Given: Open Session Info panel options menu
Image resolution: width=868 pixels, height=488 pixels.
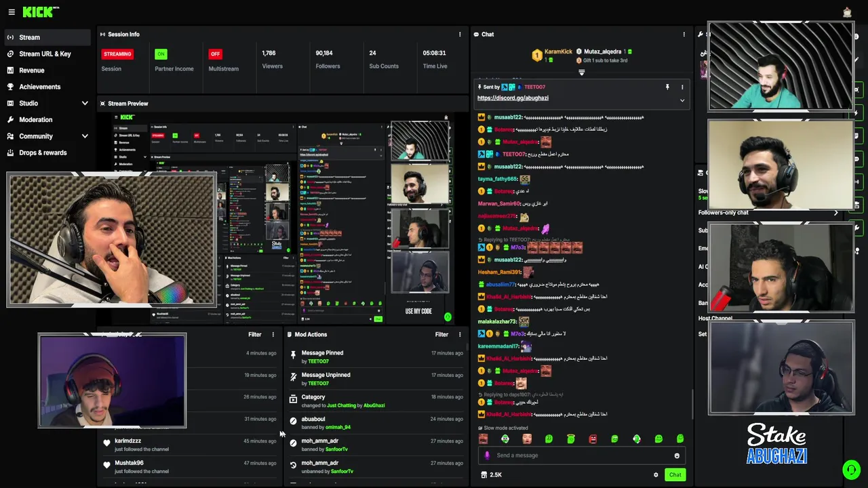Looking at the screenshot, I should pyautogui.click(x=460, y=35).
